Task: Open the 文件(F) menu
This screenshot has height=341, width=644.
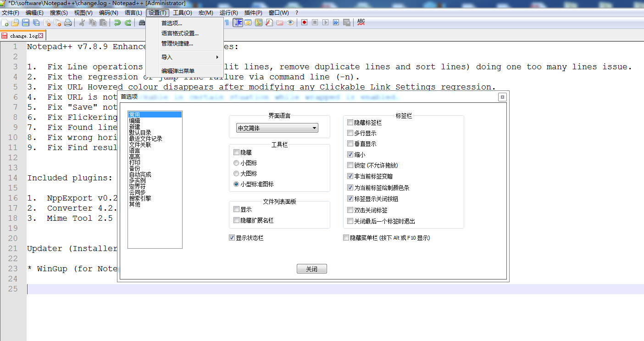Action: click(11, 13)
